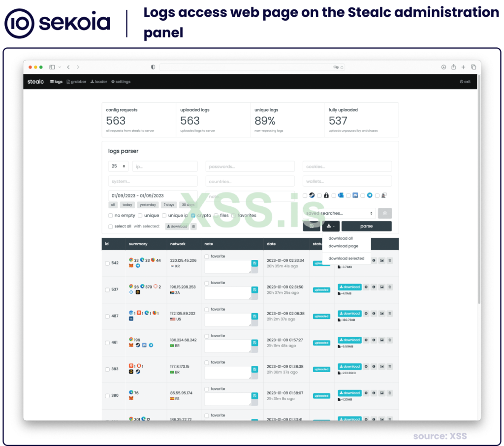The width and height of the screenshot is (504, 446).
Task: Choose 'download page' from the menu
Action: [343, 246]
